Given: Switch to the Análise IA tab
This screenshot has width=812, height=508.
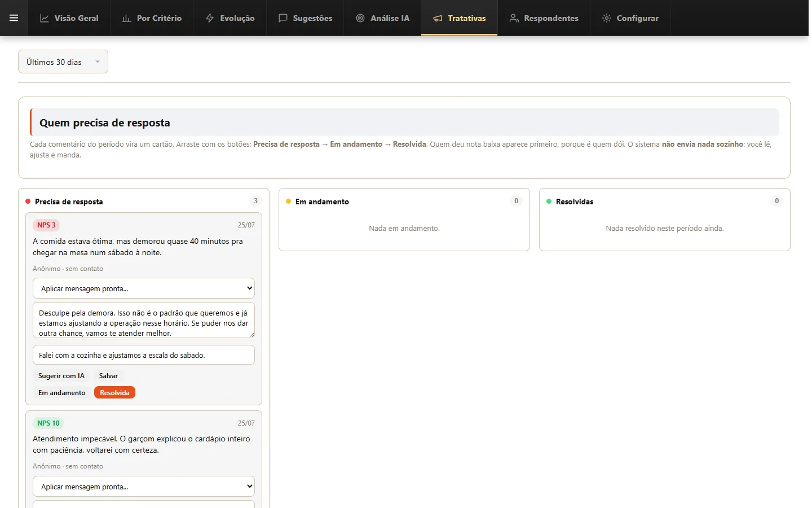Looking at the screenshot, I should pos(382,18).
